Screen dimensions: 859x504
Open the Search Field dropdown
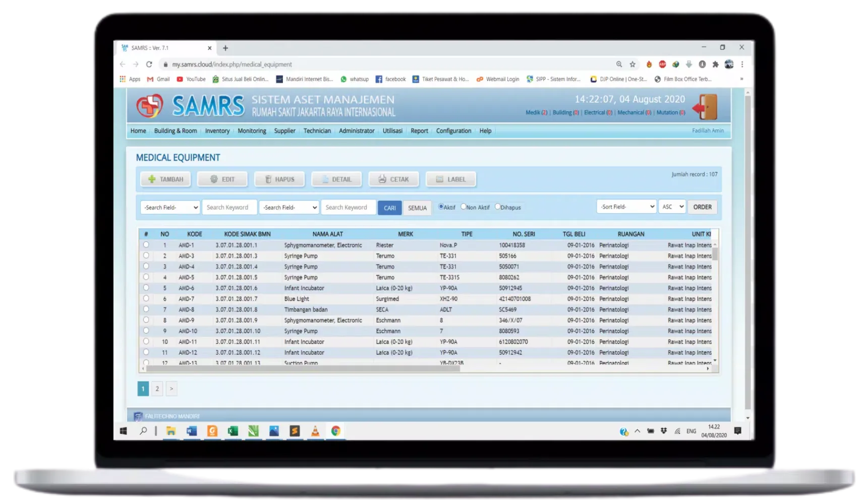(169, 207)
